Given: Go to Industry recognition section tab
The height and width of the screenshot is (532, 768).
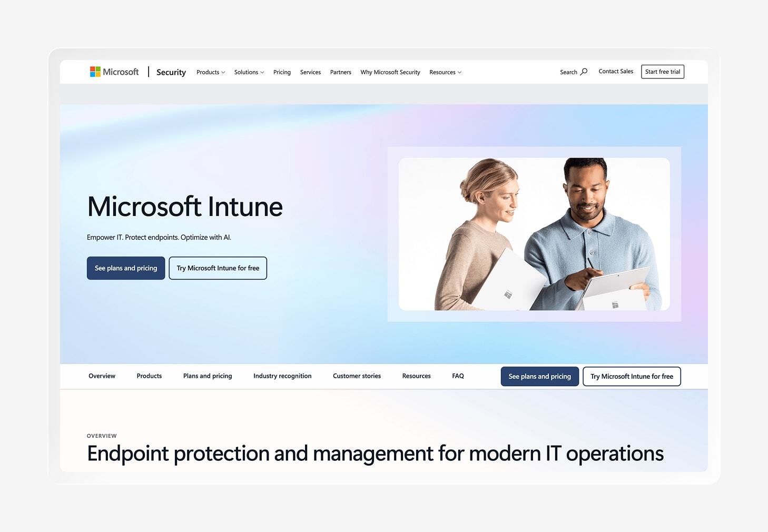Looking at the screenshot, I should click(x=282, y=376).
